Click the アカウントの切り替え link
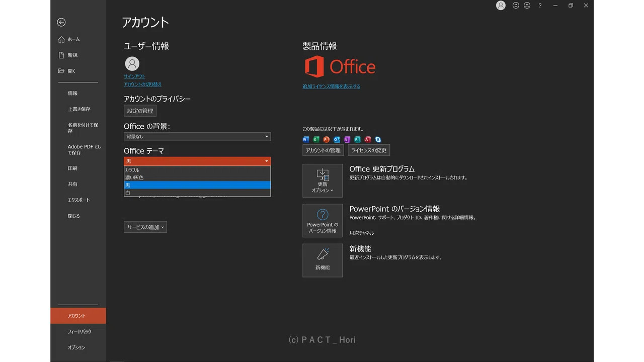 click(x=142, y=84)
